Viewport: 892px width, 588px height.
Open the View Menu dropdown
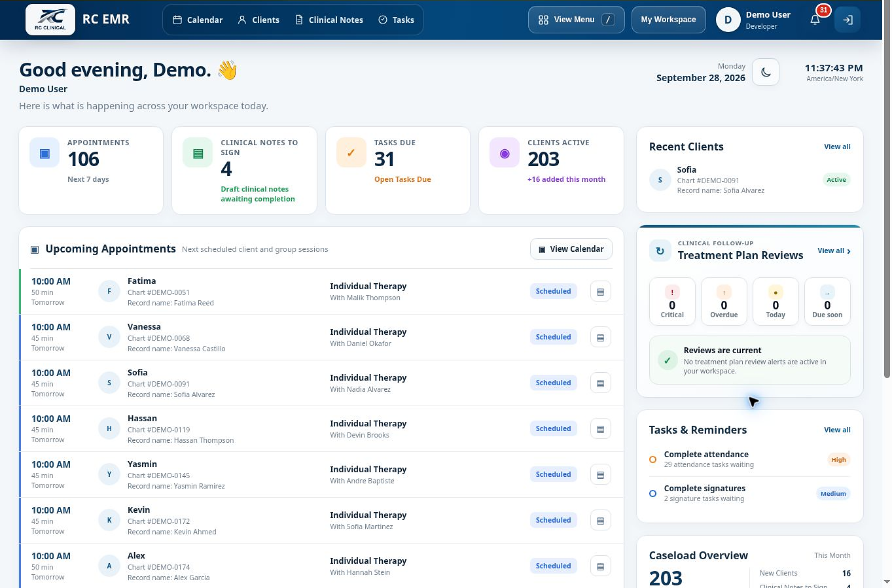tap(576, 20)
